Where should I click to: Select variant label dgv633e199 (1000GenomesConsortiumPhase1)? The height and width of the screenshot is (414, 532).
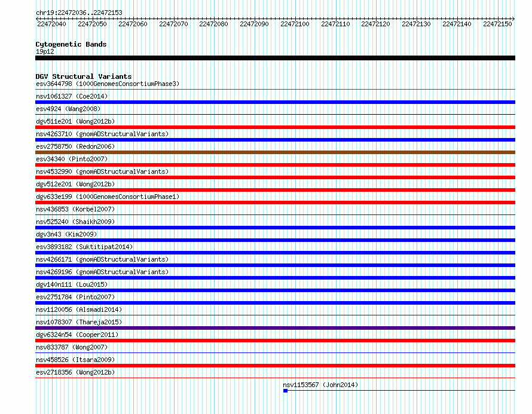point(108,197)
